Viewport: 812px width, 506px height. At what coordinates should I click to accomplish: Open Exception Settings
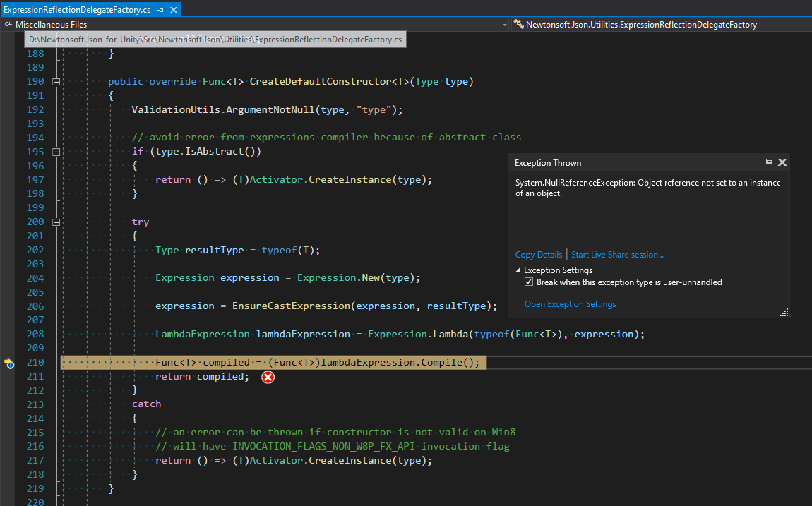(x=570, y=303)
